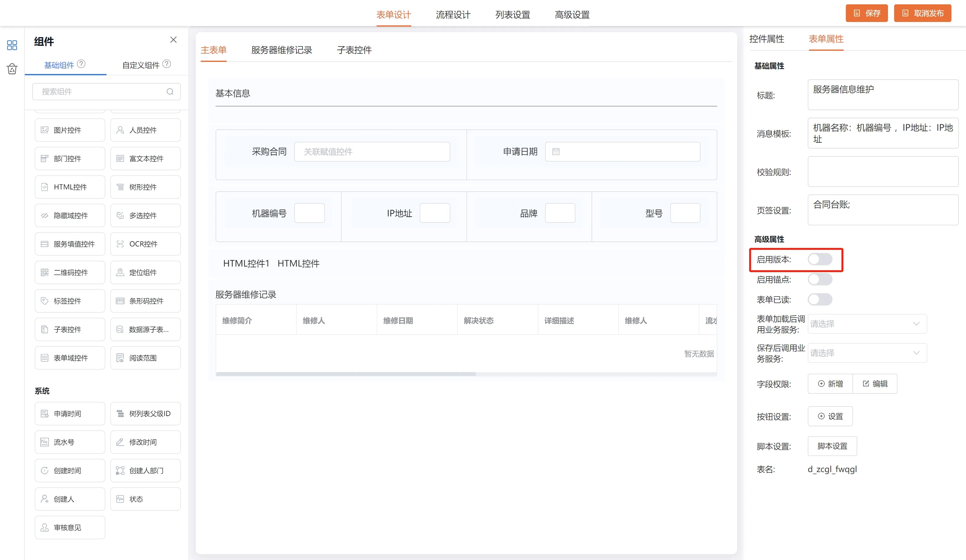The width and height of the screenshot is (966, 560).
Task: Click the 保存 button
Action: [866, 13]
